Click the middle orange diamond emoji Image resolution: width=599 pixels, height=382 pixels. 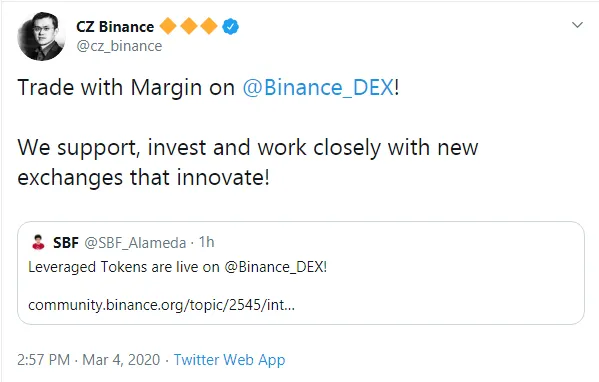pyautogui.click(x=188, y=26)
